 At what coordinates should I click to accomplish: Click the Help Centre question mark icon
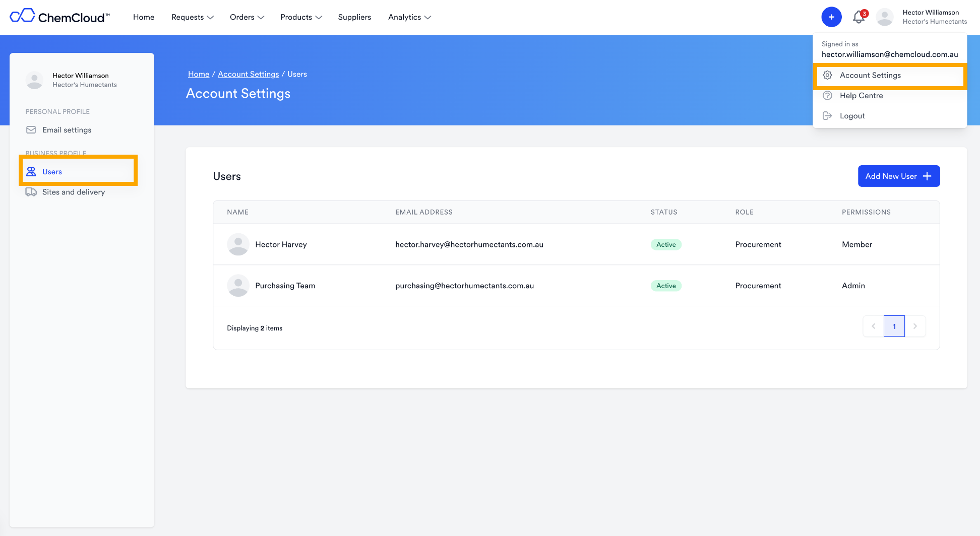827,96
